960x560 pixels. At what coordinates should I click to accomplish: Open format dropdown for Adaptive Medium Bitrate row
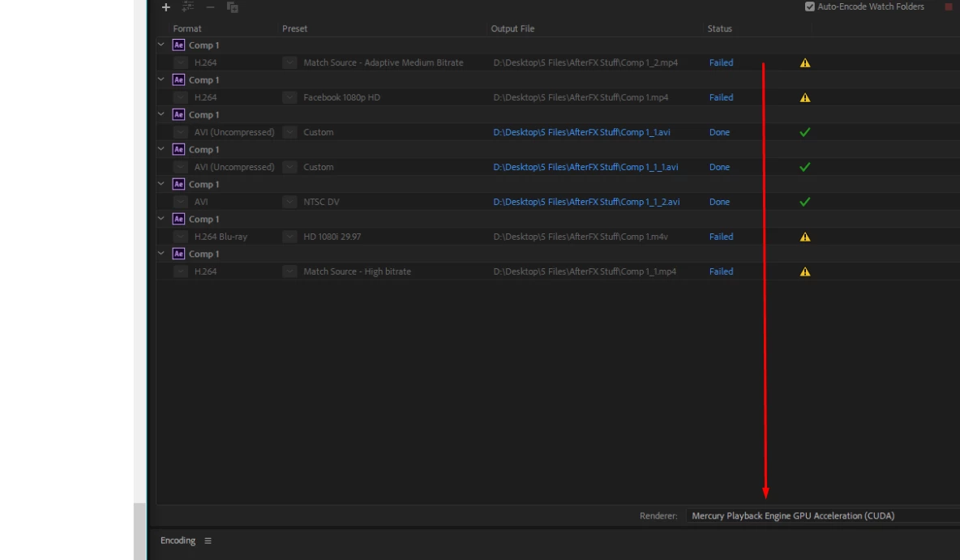pos(180,62)
